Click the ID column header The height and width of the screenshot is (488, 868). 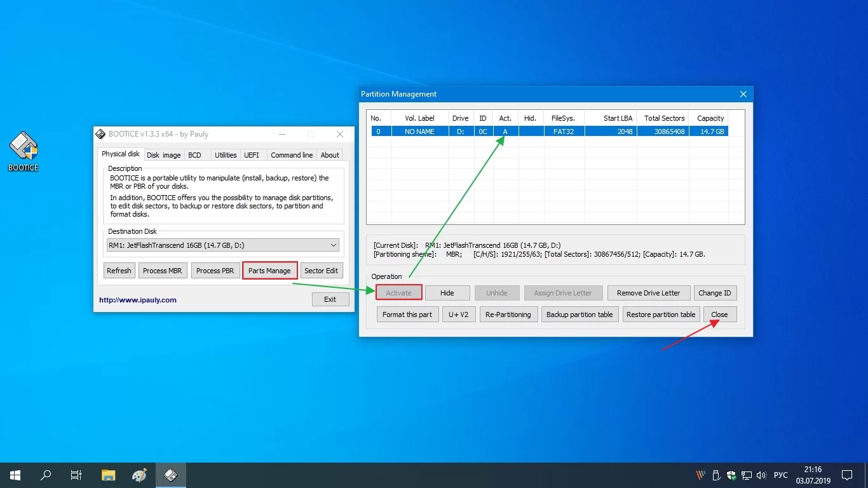coord(482,118)
